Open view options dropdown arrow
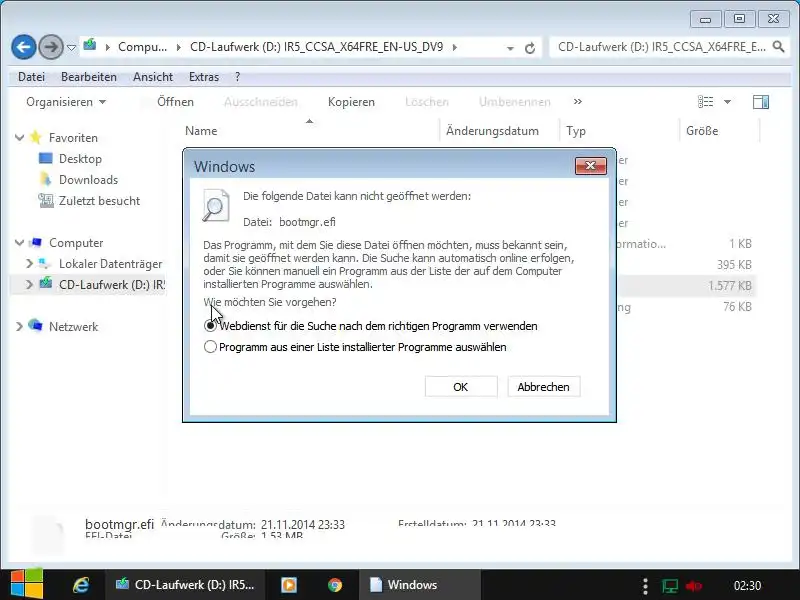Viewport: 800px width, 600px height. (x=728, y=102)
